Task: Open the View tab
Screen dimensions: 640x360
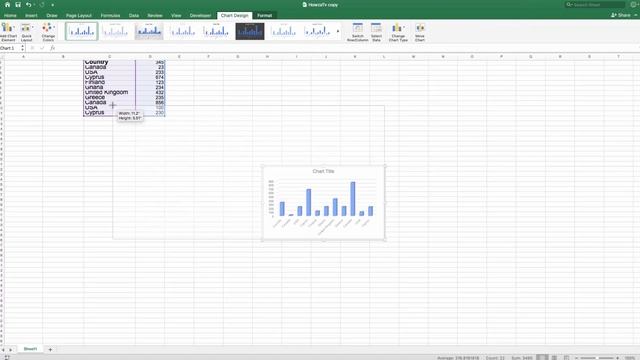Action: coord(176,16)
